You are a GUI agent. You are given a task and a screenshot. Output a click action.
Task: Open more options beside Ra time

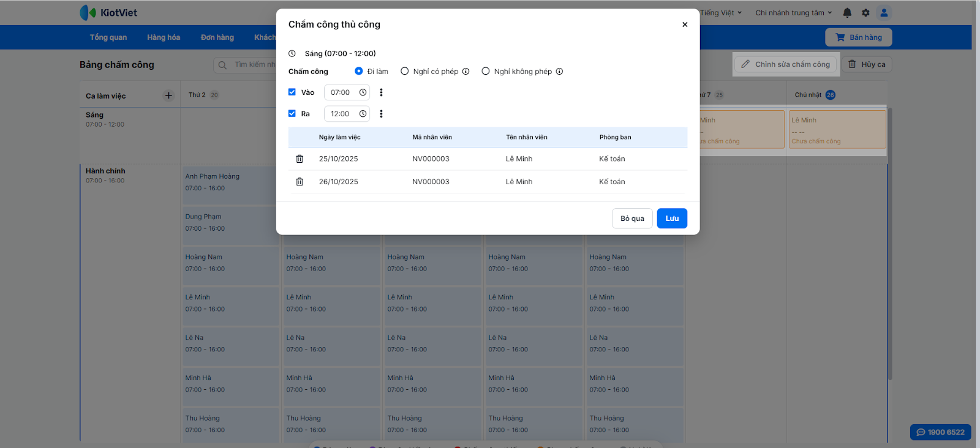click(x=381, y=114)
